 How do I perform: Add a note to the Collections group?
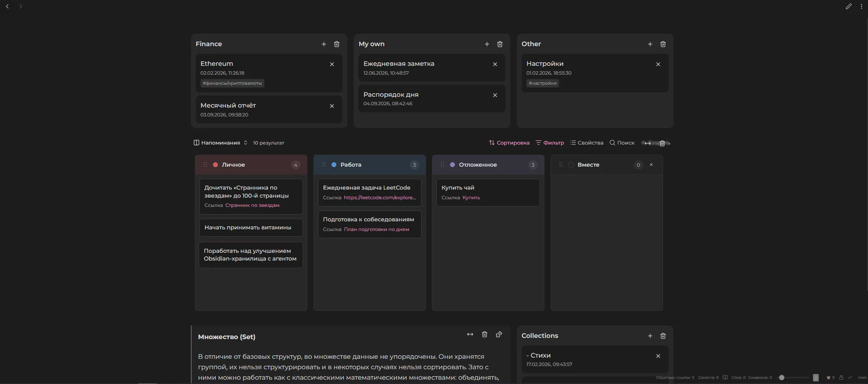(x=650, y=336)
